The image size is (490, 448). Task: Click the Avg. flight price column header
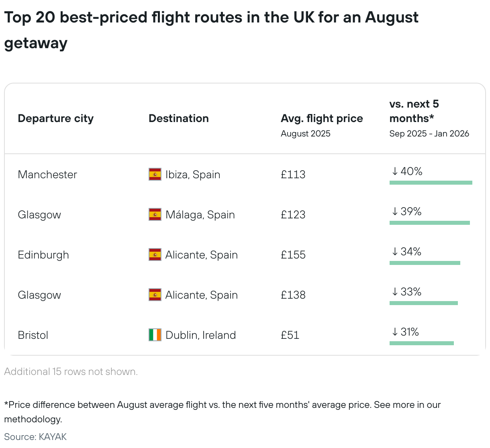[x=322, y=118]
